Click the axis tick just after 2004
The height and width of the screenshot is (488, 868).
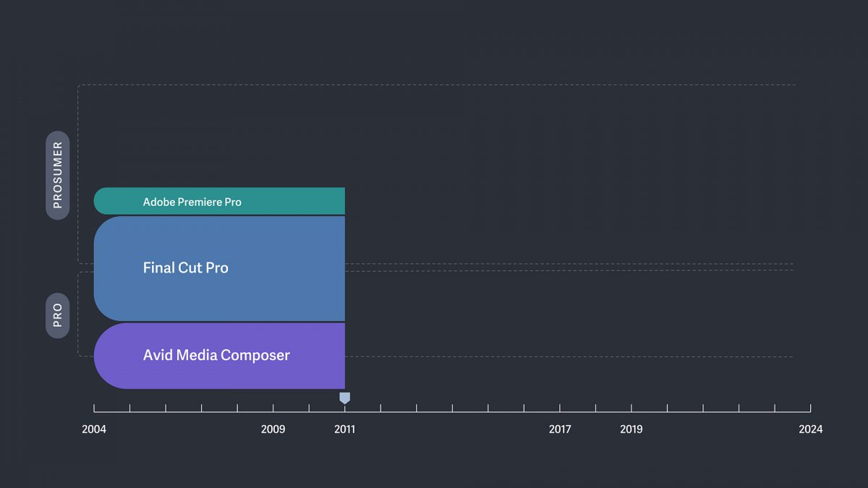coord(130,408)
